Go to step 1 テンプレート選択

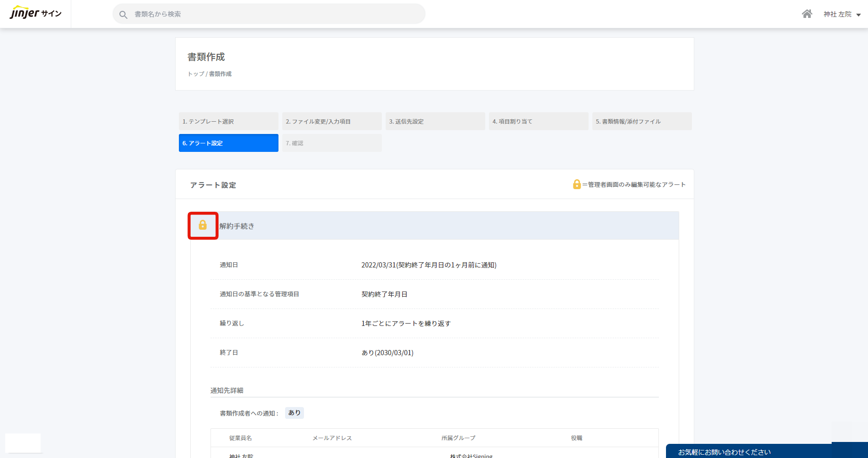point(228,121)
